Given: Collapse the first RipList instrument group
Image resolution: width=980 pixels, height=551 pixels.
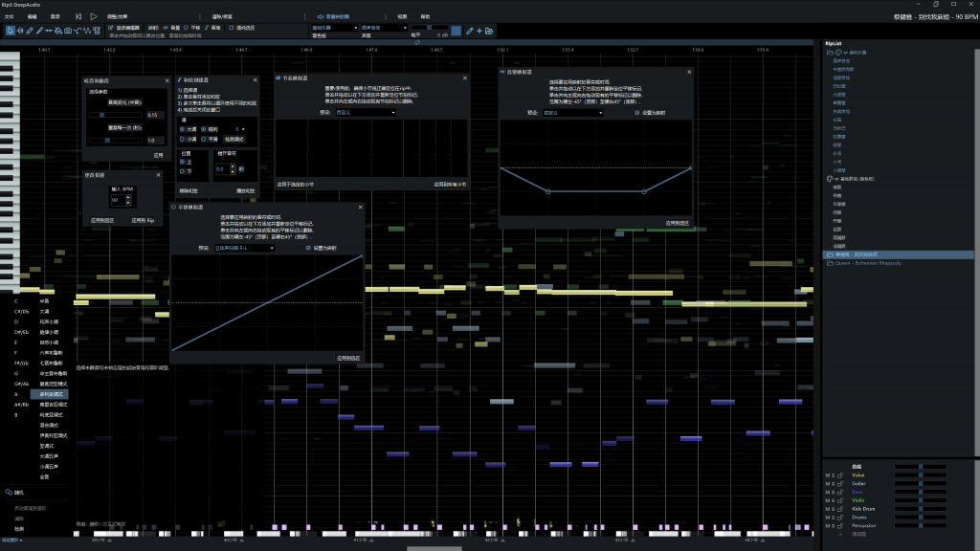Looking at the screenshot, I should coord(846,53).
